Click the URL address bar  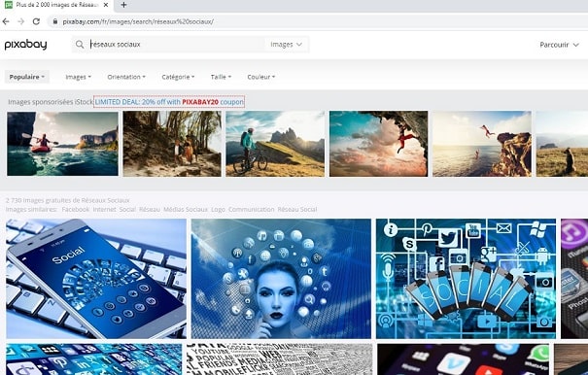tap(319, 21)
